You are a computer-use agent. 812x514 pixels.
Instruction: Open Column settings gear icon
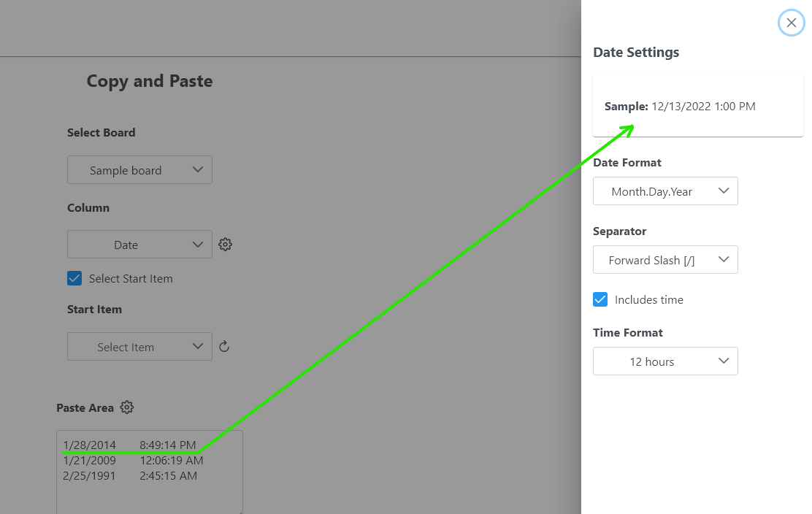click(x=226, y=245)
